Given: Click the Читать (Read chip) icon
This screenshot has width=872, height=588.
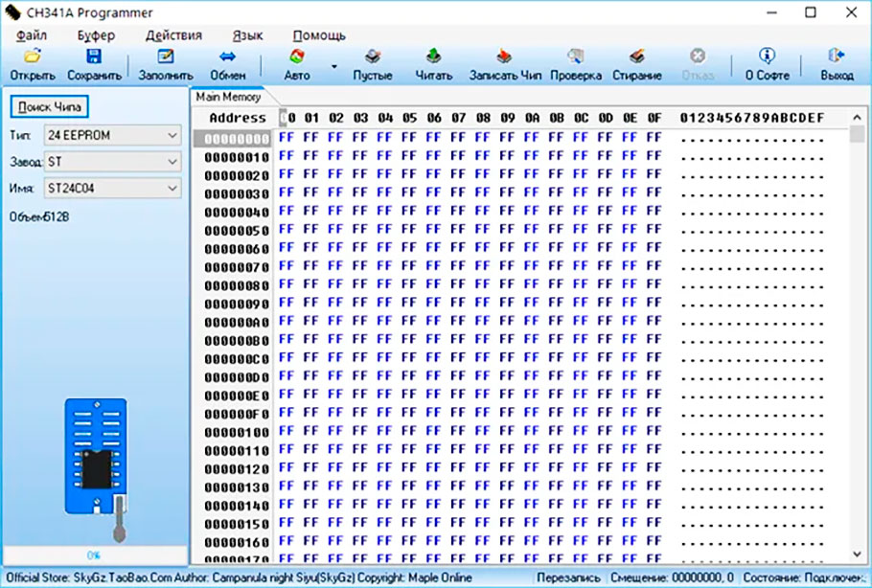Looking at the screenshot, I should click(434, 57).
